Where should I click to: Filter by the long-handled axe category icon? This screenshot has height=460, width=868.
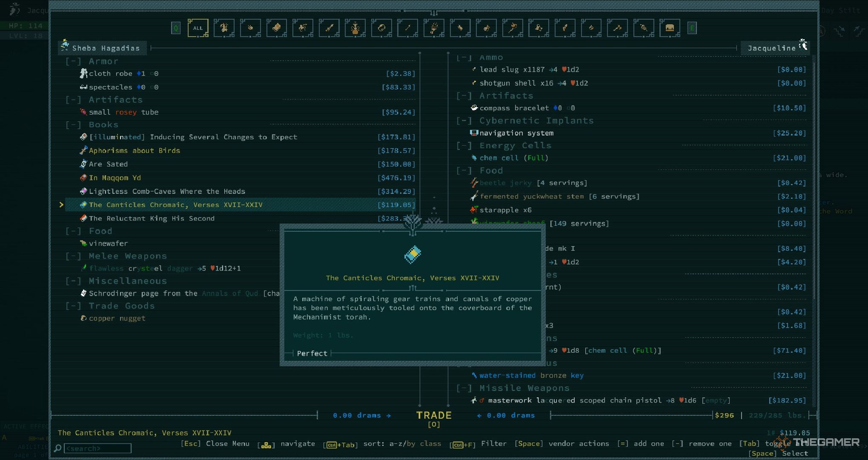[513, 28]
